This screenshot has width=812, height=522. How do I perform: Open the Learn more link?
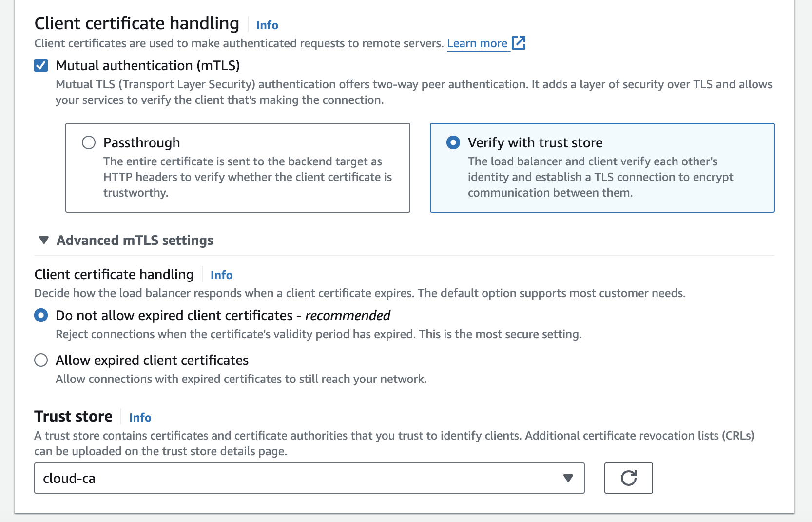click(x=477, y=43)
